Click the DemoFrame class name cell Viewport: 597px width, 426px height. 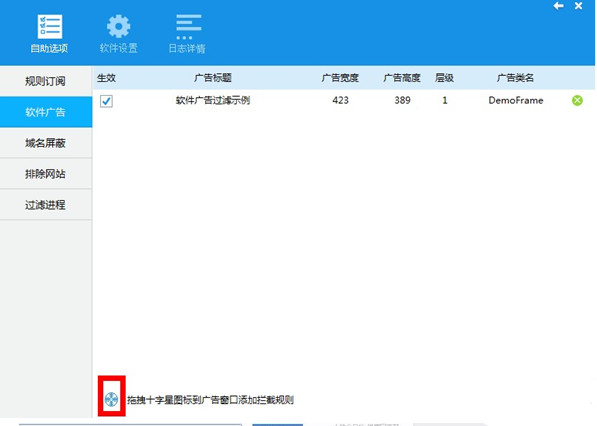pyautogui.click(x=516, y=101)
